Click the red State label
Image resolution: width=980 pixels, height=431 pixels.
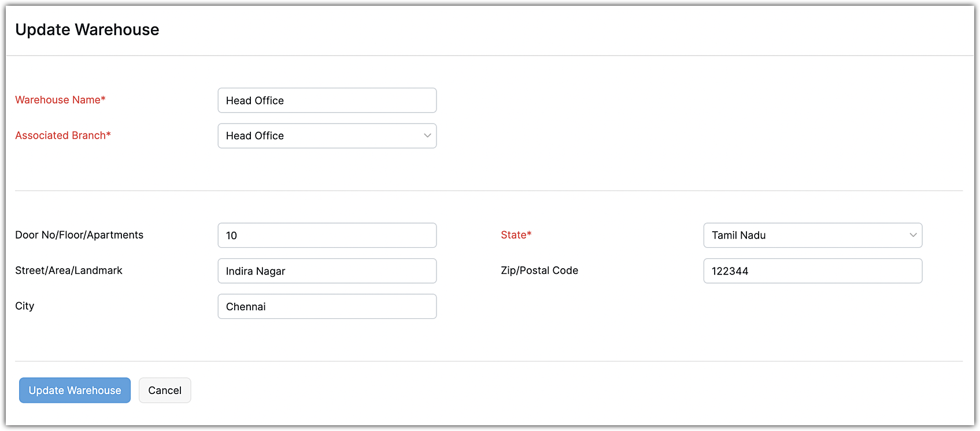513,235
